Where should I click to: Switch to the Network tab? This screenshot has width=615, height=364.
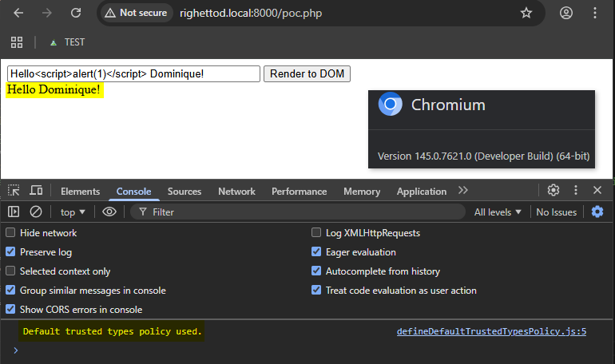point(236,192)
